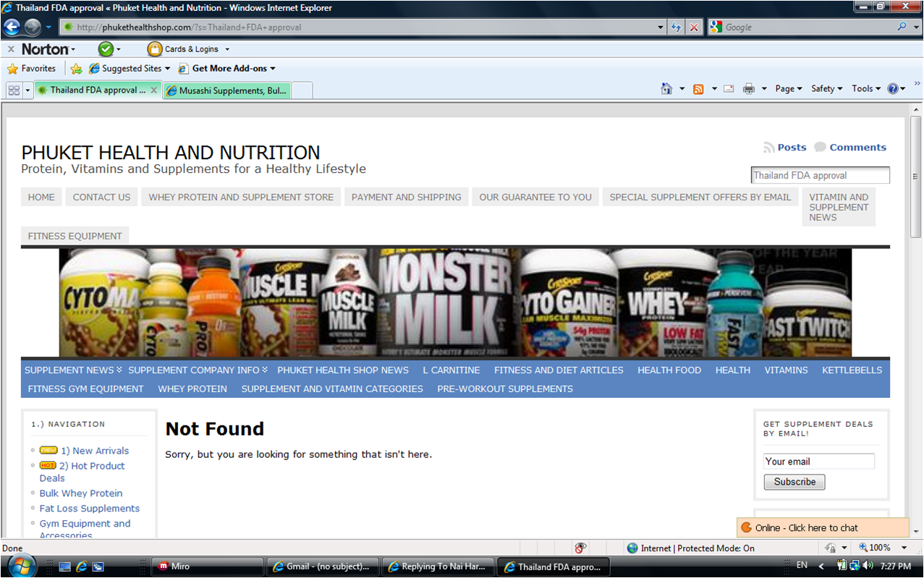Click the supplement products banner image
Viewport: 924px width, 578px height.
click(455, 303)
